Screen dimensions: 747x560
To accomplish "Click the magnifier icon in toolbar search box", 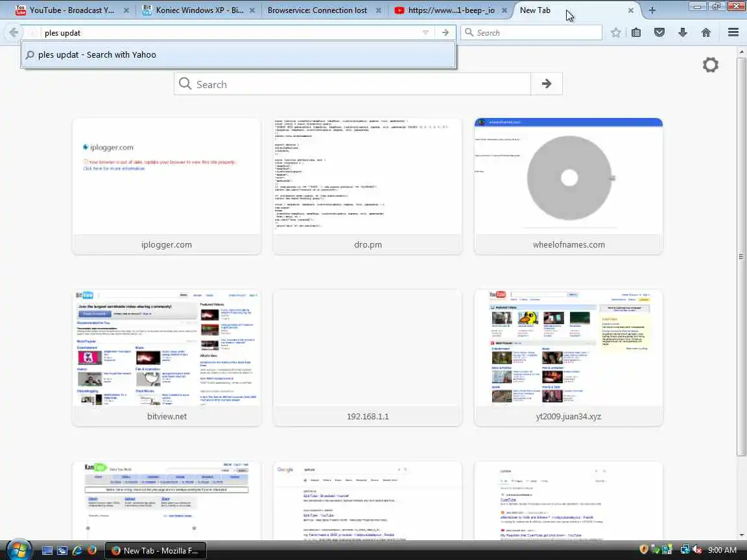I will [469, 32].
